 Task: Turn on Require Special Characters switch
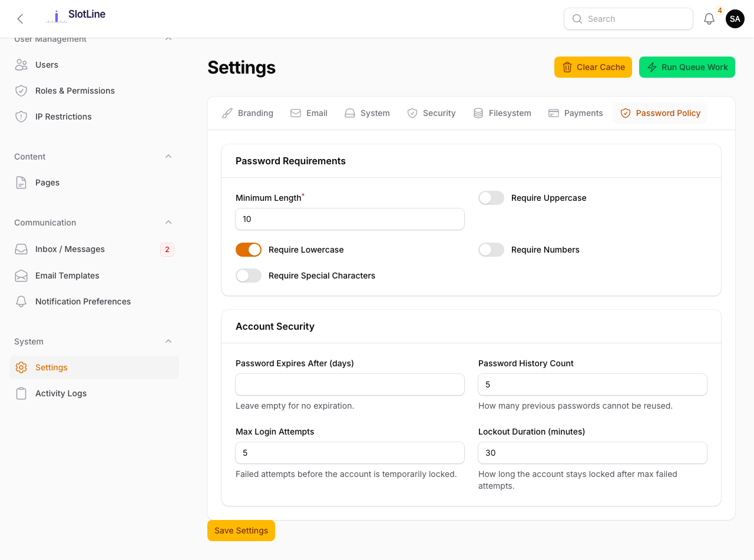click(x=249, y=276)
